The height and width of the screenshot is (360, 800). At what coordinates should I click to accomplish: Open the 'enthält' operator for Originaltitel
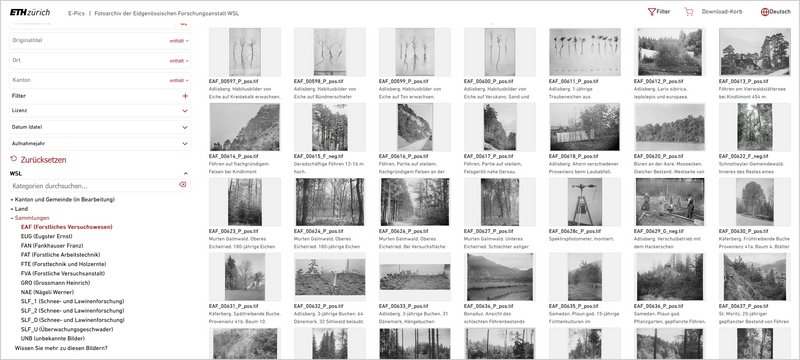pyautogui.click(x=179, y=41)
